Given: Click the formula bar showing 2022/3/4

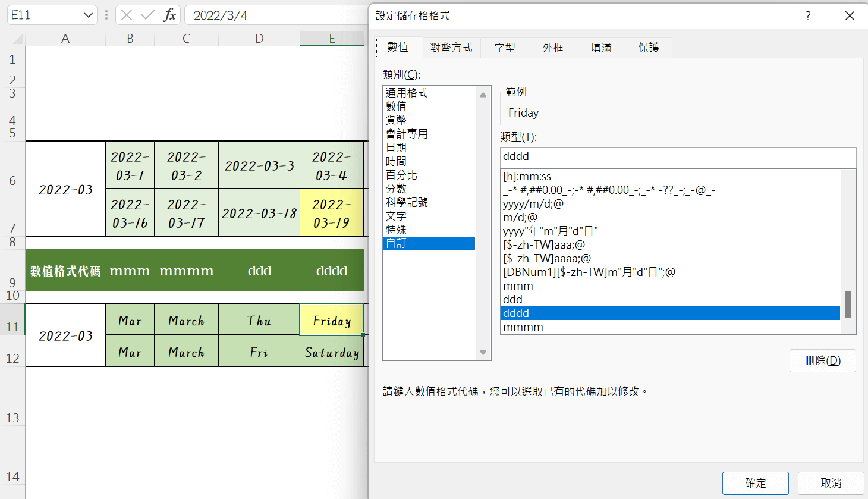Looking at the screenshot, I should 276,15.
